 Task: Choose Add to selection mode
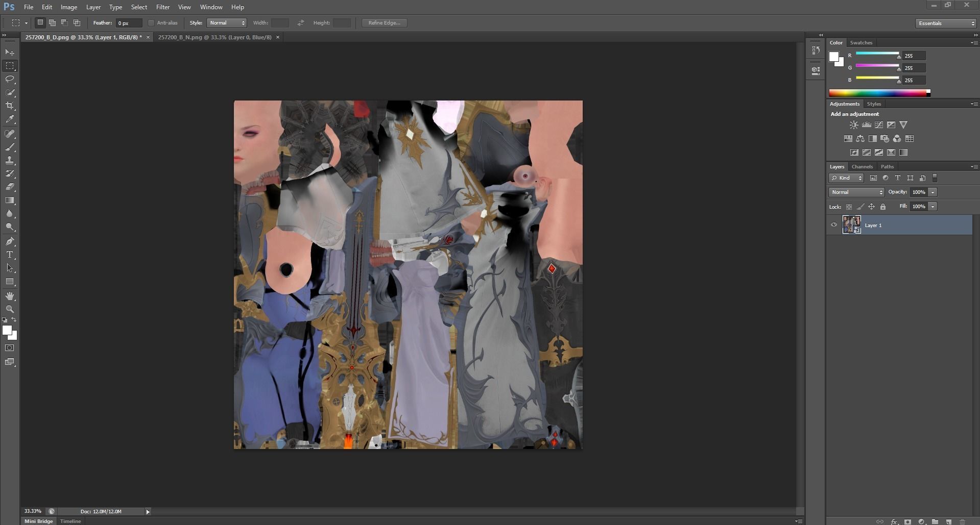tap(52, 23)
